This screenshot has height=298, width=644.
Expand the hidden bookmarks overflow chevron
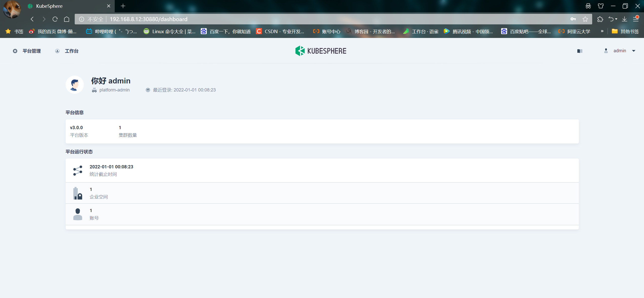click(x=602, y=31)
